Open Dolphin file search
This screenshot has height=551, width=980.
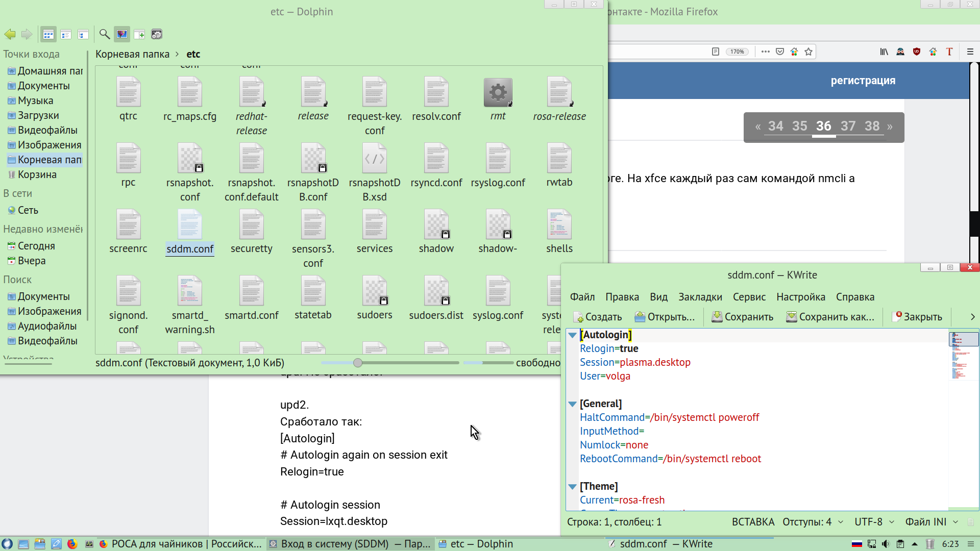point(104,34)
